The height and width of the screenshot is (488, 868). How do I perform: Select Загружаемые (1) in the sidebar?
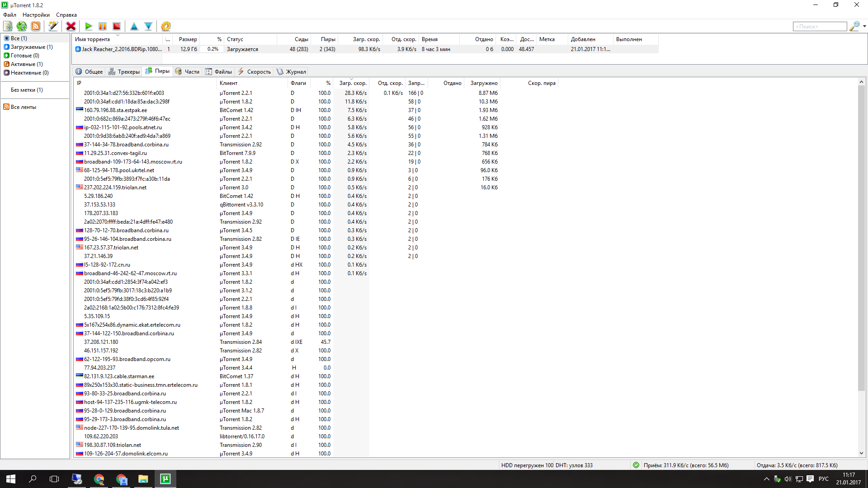(x=31, y=47)
